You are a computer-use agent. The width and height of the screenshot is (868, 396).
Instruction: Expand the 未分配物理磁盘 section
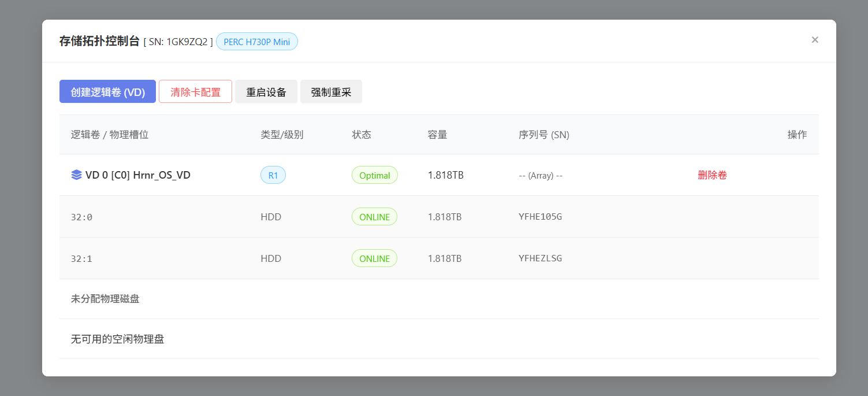coord(104,298)
